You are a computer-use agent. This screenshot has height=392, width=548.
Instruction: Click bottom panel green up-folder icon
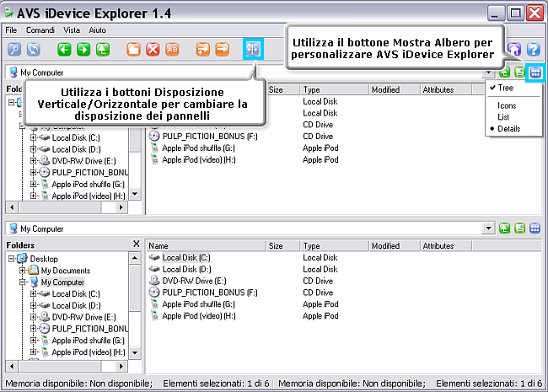point(504,228)
